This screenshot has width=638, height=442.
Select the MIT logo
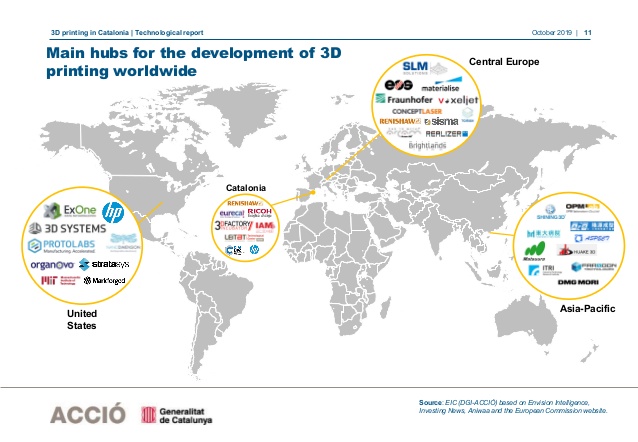pos(59,280)
